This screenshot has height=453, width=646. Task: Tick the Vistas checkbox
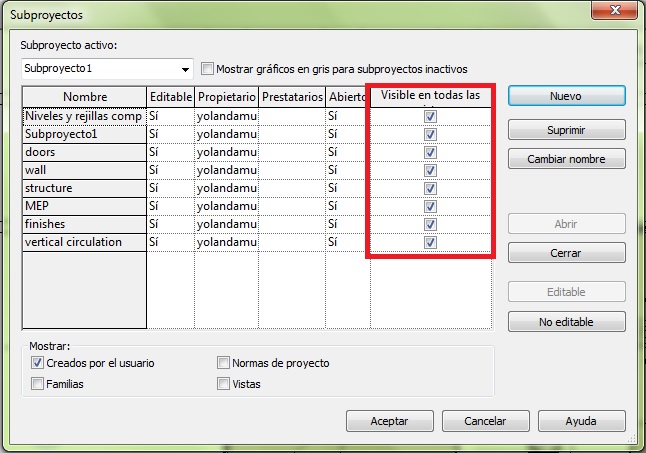click(x=224, y=383)
